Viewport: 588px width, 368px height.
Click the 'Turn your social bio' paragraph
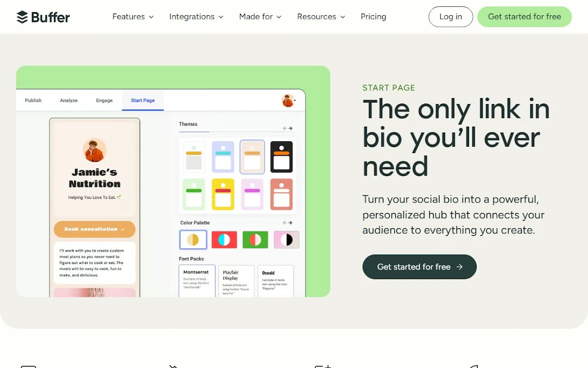pos(453,215)
